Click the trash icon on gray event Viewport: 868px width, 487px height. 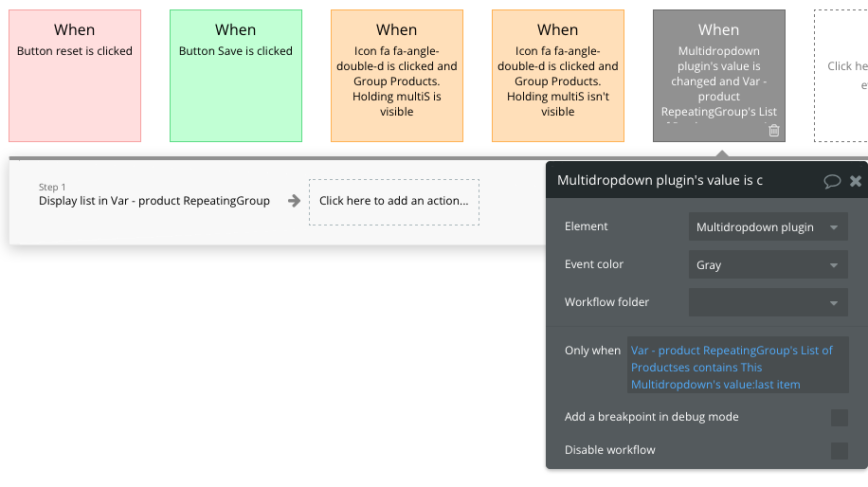point(774,131)
